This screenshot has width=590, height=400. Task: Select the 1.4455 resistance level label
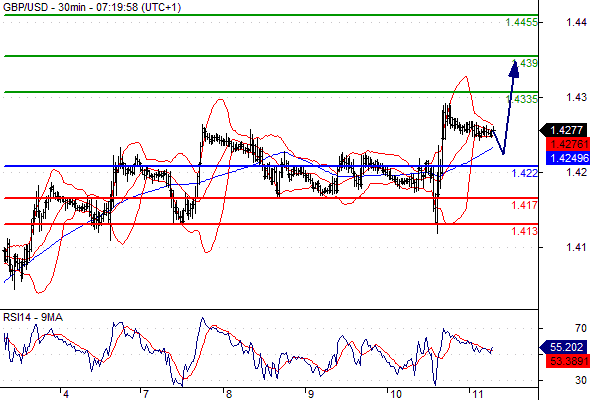point(522,23)
